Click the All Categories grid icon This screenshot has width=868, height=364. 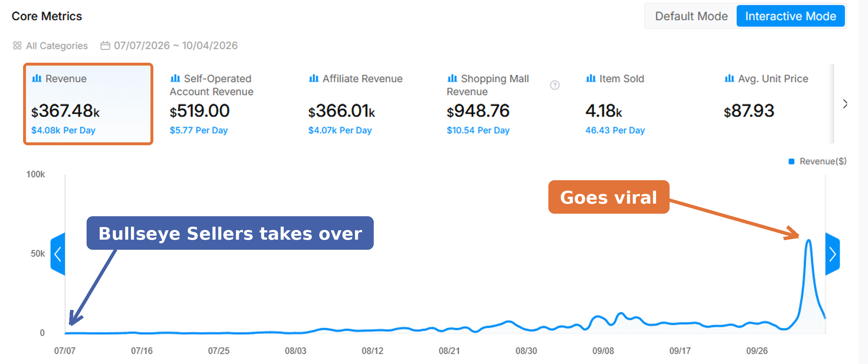coord(17,45)
